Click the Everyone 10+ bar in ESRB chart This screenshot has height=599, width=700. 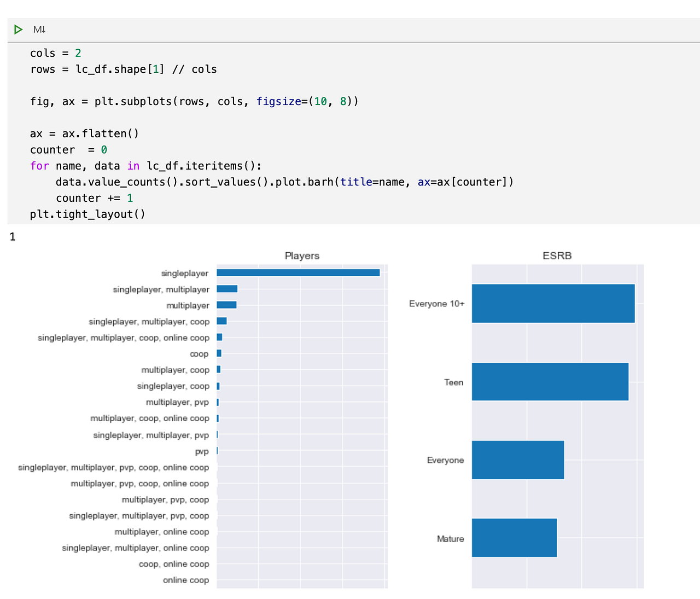552,303
